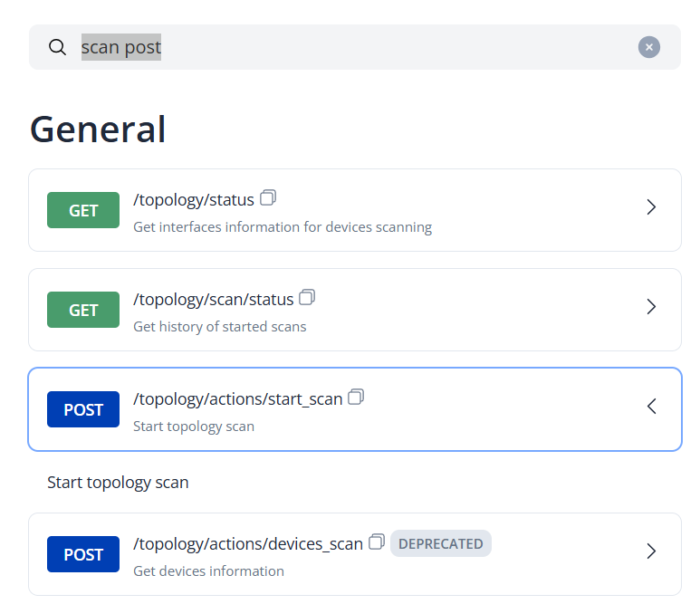
Task: Expand the devices_scan endpoint chevron
Action: (x=651, y=551)
